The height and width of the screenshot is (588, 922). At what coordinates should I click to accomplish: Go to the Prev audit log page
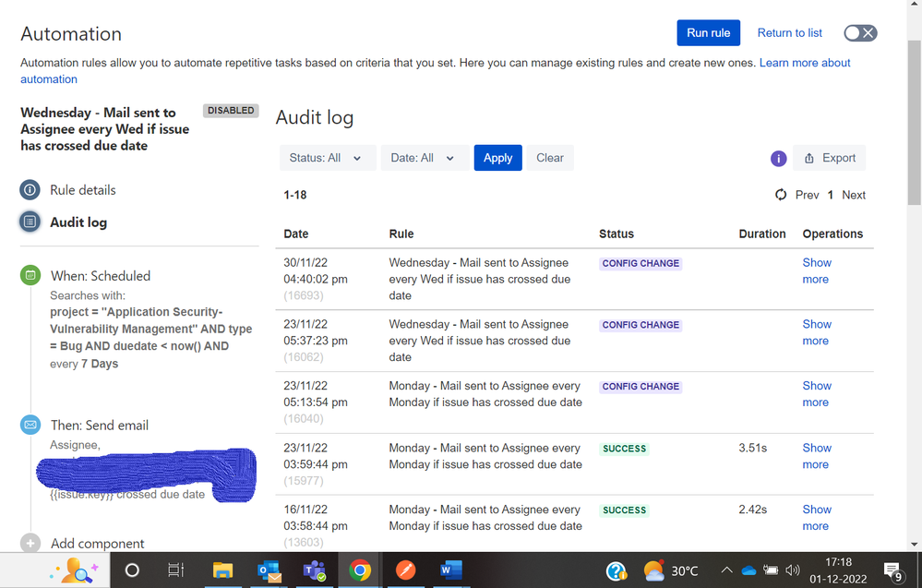[807, 195]
